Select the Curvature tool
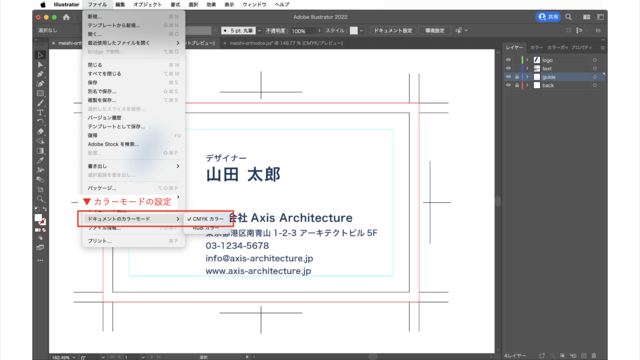 click(x=40, y=84)
